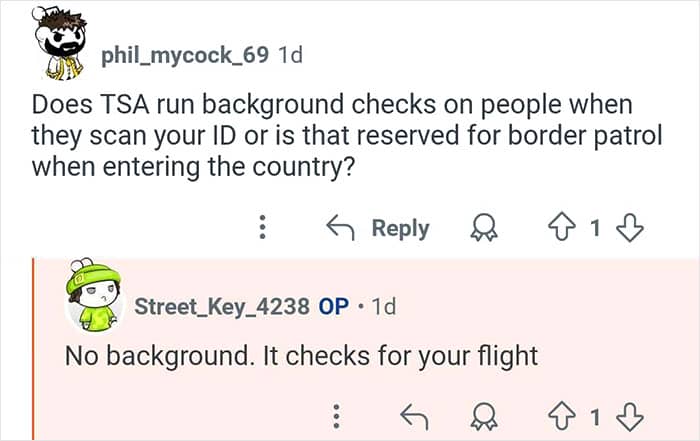Screen dimensions: 700x441
Task: Click the 1d timestamp beside Street_Key_4238
Action: [383, 306]
